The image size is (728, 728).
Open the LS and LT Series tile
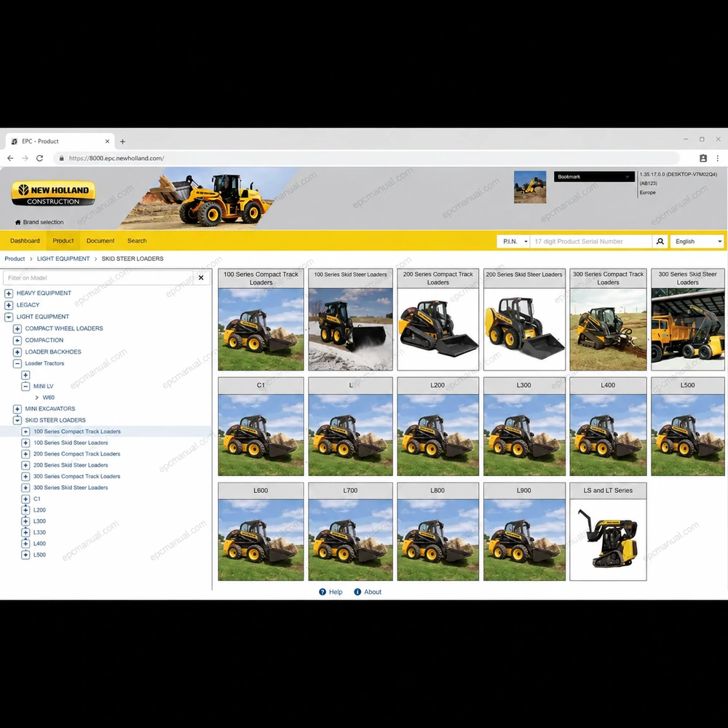(608, 531)
